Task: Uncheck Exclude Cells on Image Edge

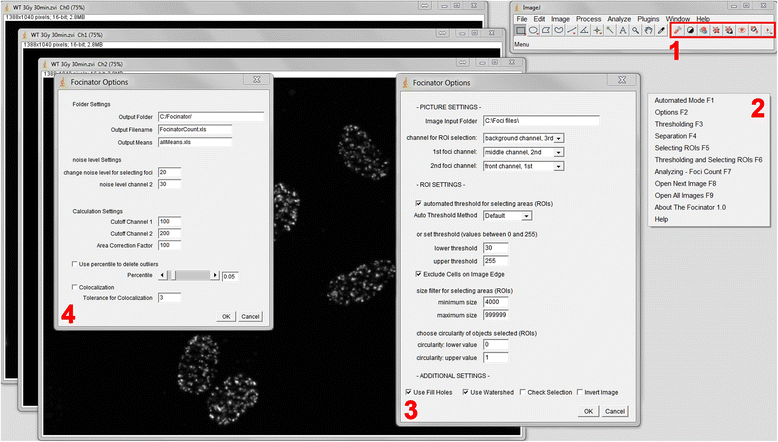Action: coord(419,273)
